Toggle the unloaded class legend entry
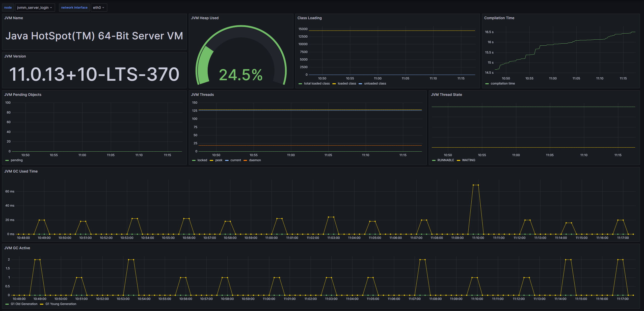The width and height of the screenshot is (644, 311). 375,83
